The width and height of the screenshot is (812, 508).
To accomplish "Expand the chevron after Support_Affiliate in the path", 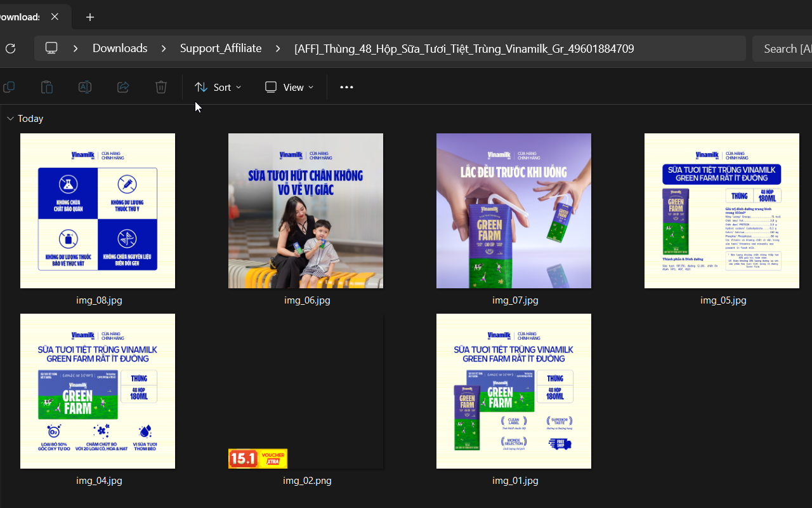I will pyautogui.click(x=278, y=48).
